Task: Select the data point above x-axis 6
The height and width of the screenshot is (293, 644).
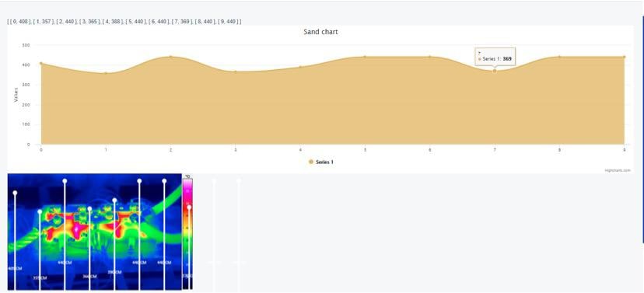Action: (x=429, y=57)
